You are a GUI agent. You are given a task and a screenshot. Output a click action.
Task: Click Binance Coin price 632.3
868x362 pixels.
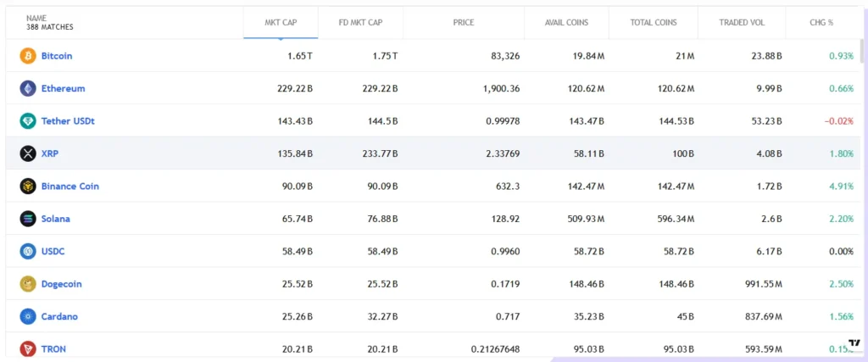pyautogui.click(x=509, y=186)
